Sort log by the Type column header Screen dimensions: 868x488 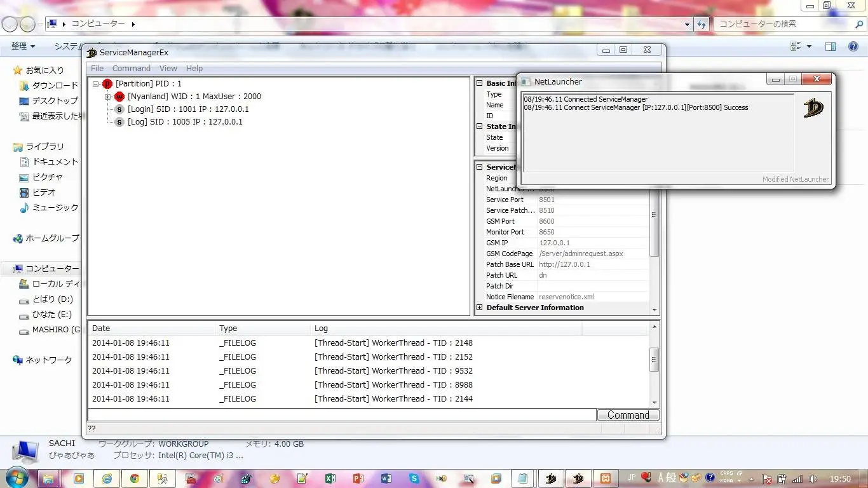[x=263, y=329]
